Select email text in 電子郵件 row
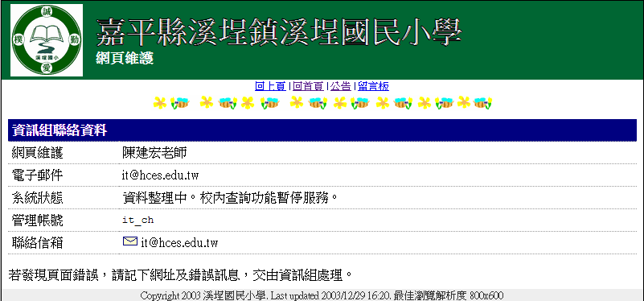This screenshot has height=301, width=644. tap(160, 175)
